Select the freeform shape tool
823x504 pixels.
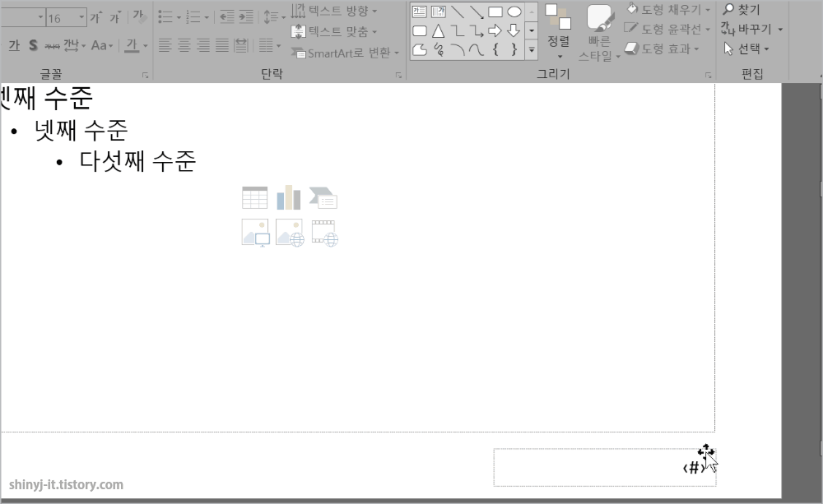[x=420, y=50]
